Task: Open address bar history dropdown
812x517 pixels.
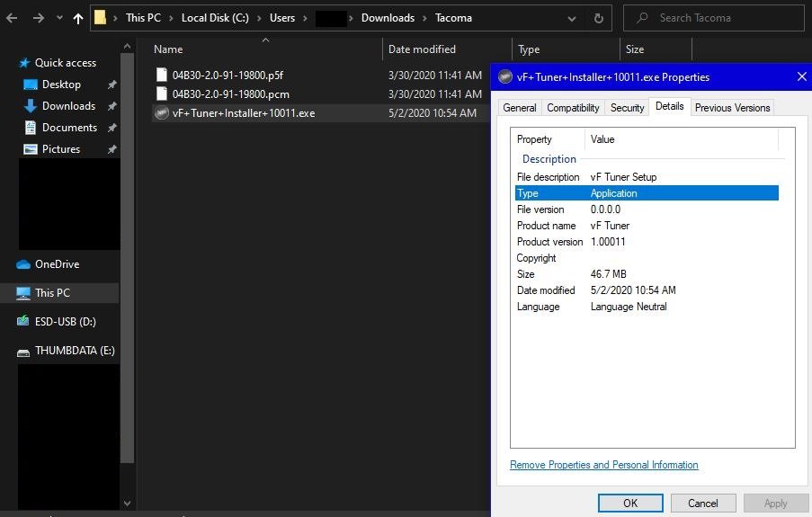Action: click(572, 19)
